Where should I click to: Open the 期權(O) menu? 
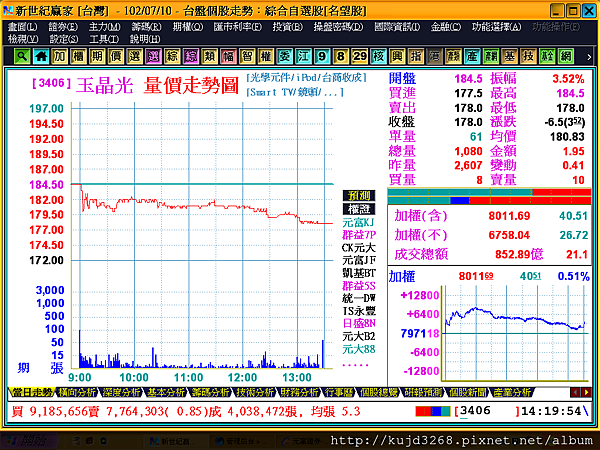point(188,27)
